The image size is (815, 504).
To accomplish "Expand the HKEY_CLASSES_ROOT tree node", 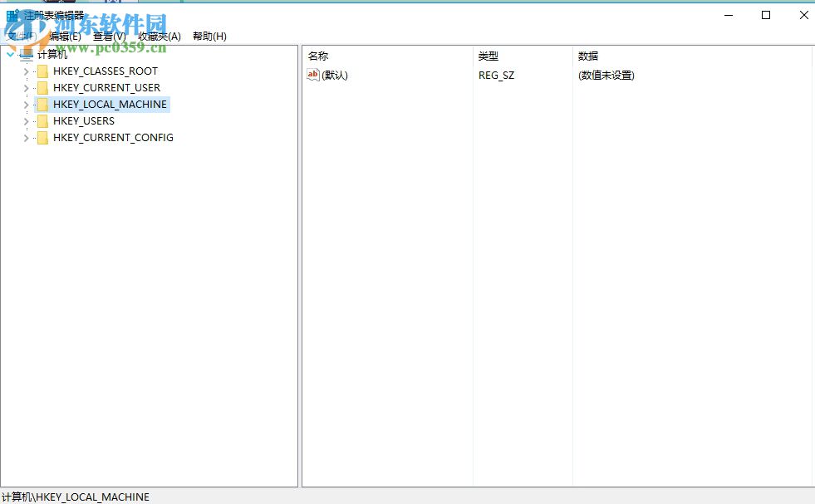I will click(x=26, y=71).
